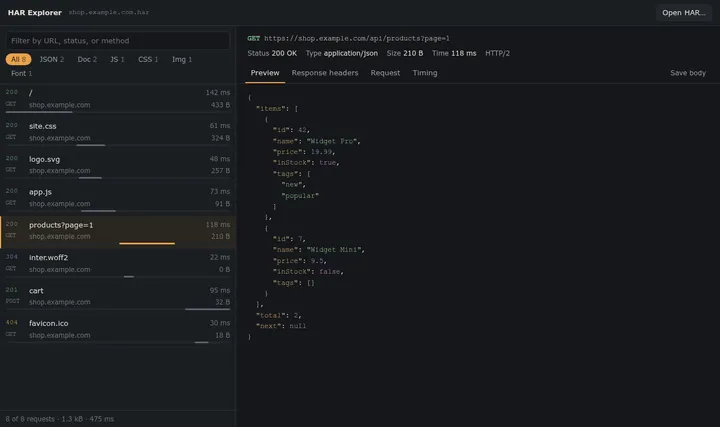Click the Time 118 ms value

[464, 53]
